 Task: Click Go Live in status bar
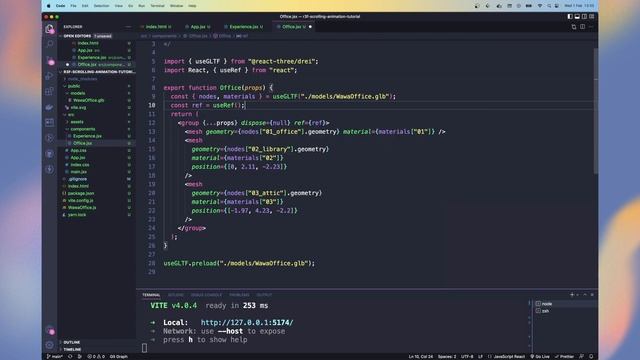tap(540, 357)
